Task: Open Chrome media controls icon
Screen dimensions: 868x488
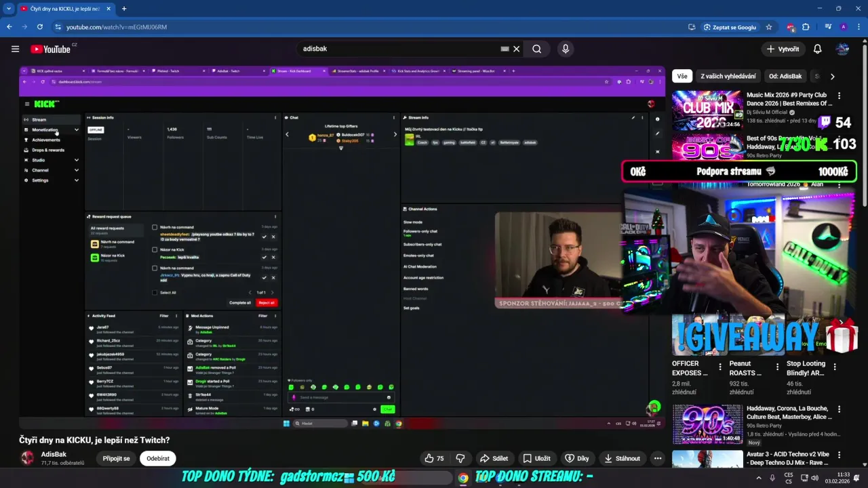Action: (828, 27)
